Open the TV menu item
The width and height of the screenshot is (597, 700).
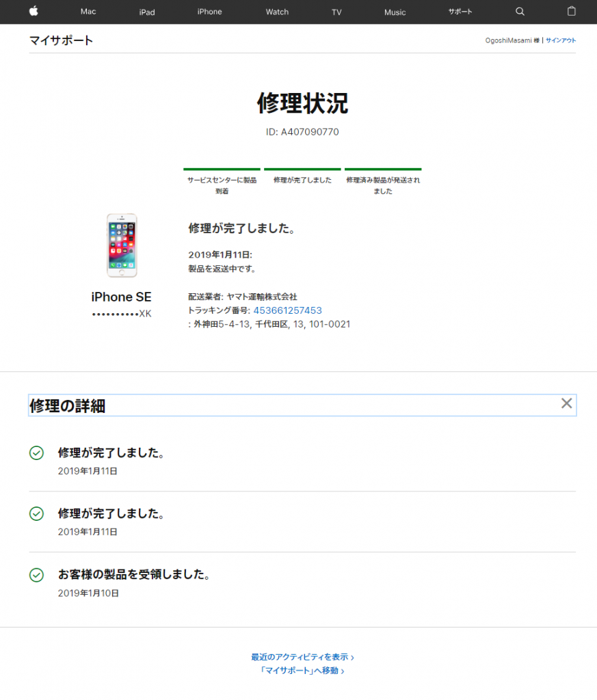[x=336, y=12]
